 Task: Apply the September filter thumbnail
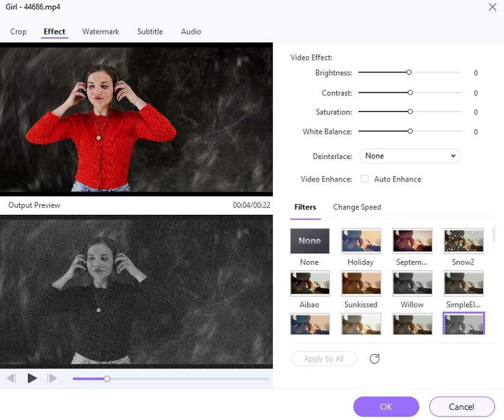click(413, 240)
